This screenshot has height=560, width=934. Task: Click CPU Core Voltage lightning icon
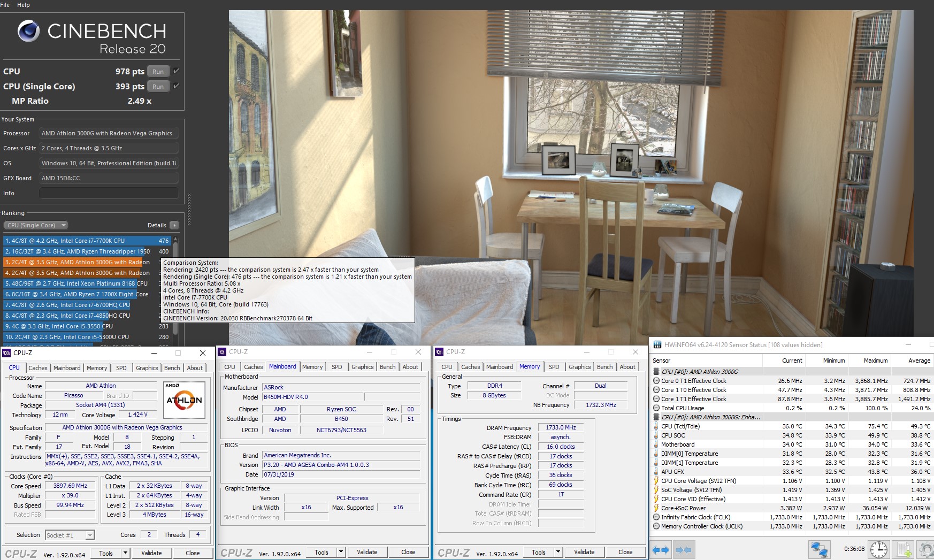pyautogui.click(x=656, y=481)
